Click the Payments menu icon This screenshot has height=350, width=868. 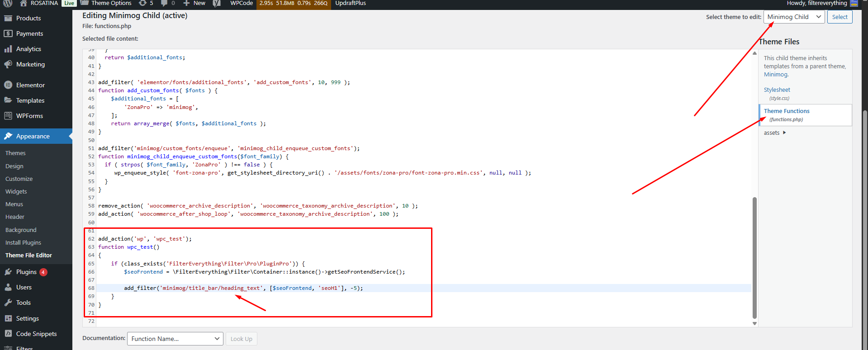(x=8, y=33)
